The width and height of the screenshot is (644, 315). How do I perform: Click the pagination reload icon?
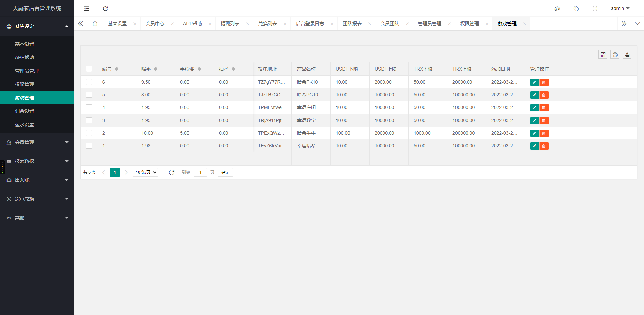point(172,172)
